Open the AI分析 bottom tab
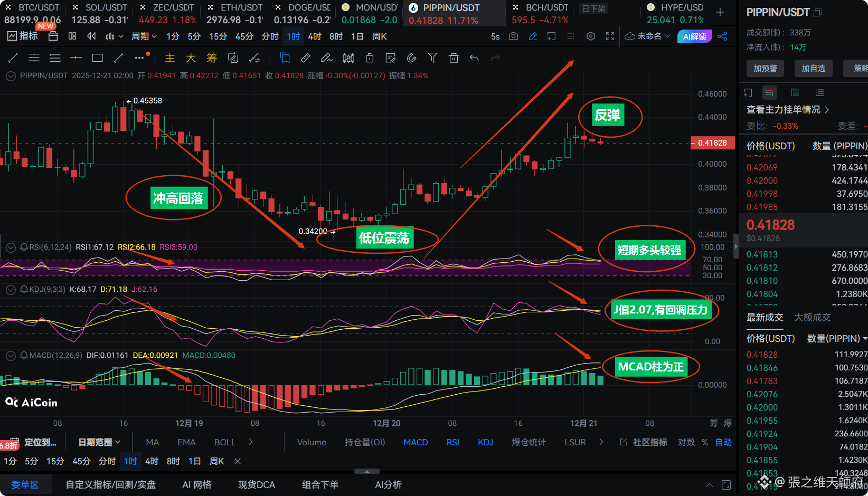 [388, 484]
